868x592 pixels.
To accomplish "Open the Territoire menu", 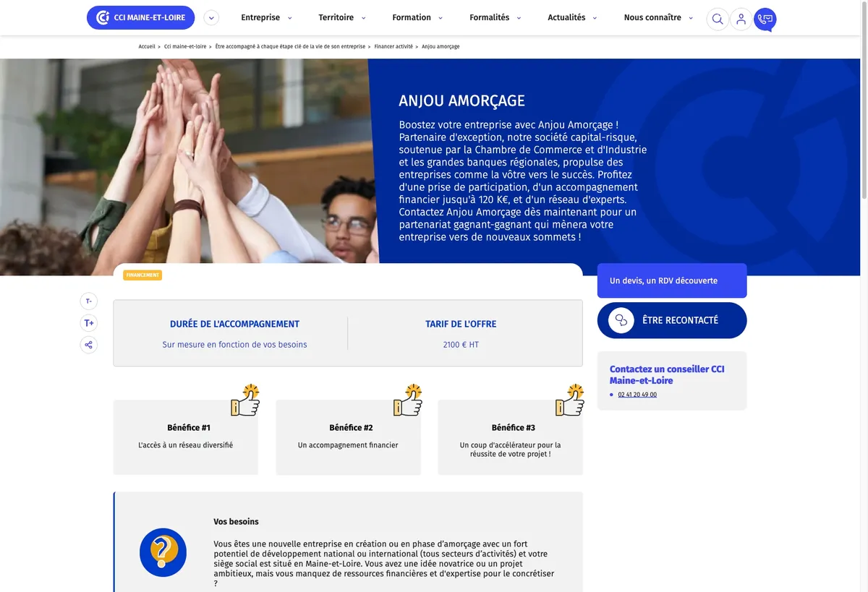I will pyautogui.click(x=342, y=18).
